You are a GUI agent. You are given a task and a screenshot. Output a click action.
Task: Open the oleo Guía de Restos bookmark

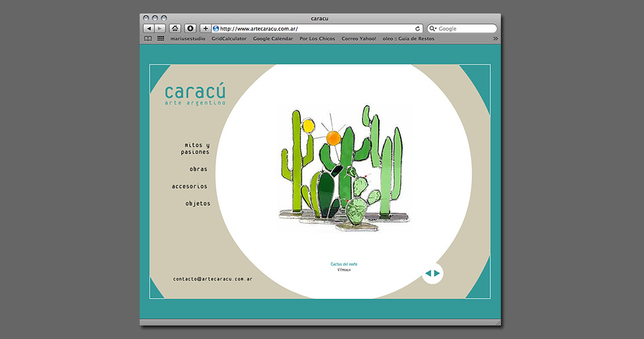408,39
